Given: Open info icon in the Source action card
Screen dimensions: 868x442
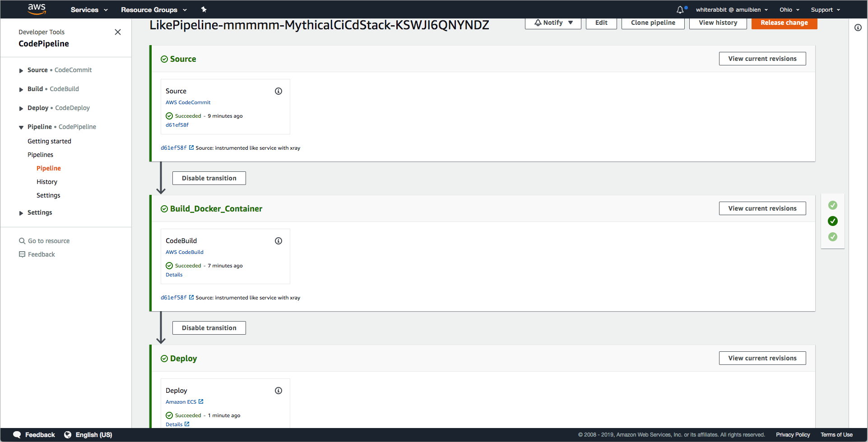Looking at the screenshot, I should click(279, 91).
